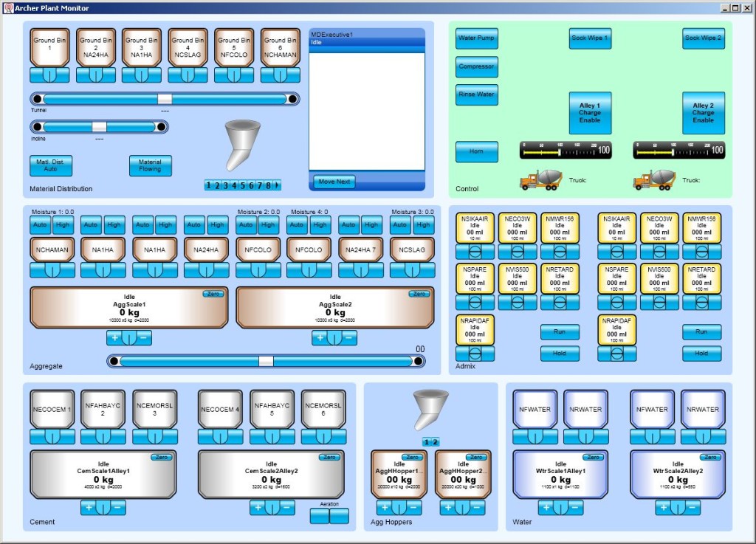Click the NSIKAAIR admix valve icon
The width and height of the screenshot is (756, 544).
[x=473, y=251]
